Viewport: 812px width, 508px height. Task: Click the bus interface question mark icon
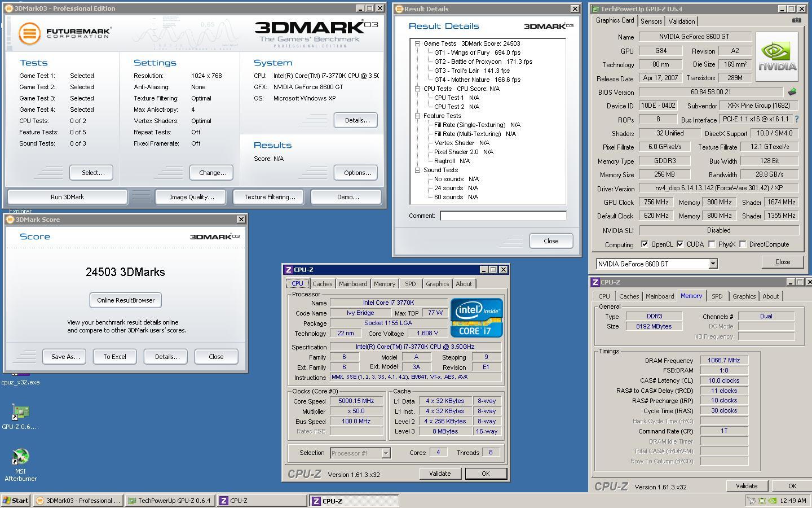coord(797,120)
